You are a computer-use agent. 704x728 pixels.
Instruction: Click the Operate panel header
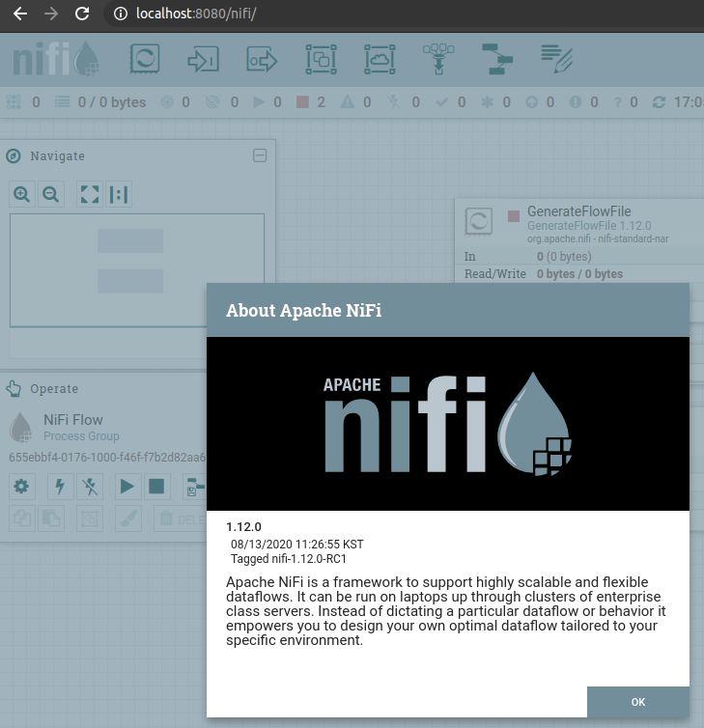pos(54,388)
